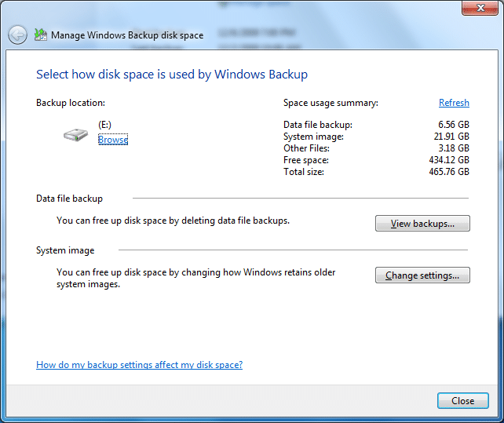Screen dimensions: 504x423
Task: Click the text about deleting data file backups
Action: (x=173, y=221)
